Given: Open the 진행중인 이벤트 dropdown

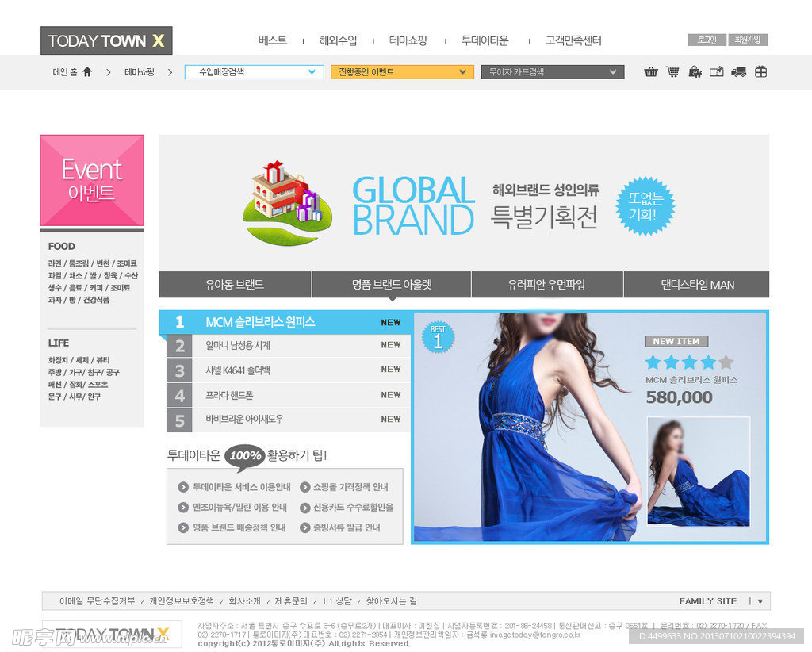Looking at the screenshot, I should tap(402, 72).
